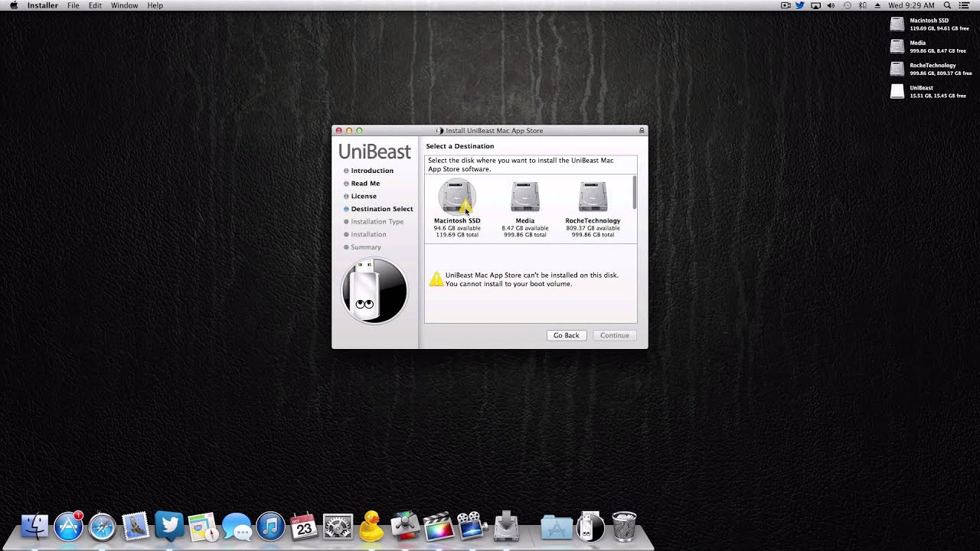Open the film reel screen recorder Dock icon
The height and width of the screenshot is (551, 980).
(472, 527)
